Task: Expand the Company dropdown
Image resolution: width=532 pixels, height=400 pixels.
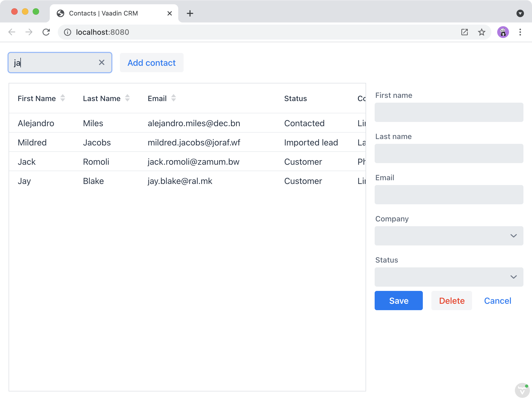Action: (x=513, y=236)
